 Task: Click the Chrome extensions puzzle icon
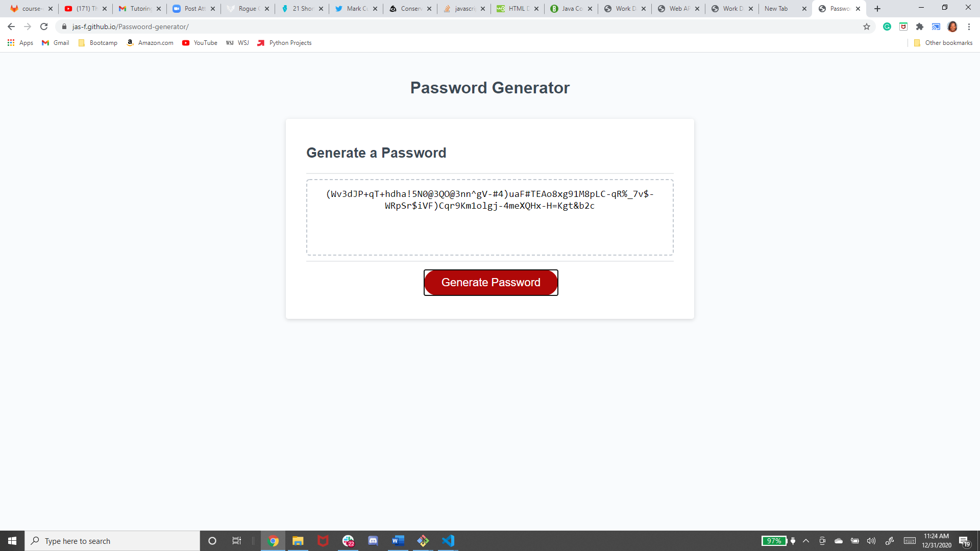click(x=919, y=26)
